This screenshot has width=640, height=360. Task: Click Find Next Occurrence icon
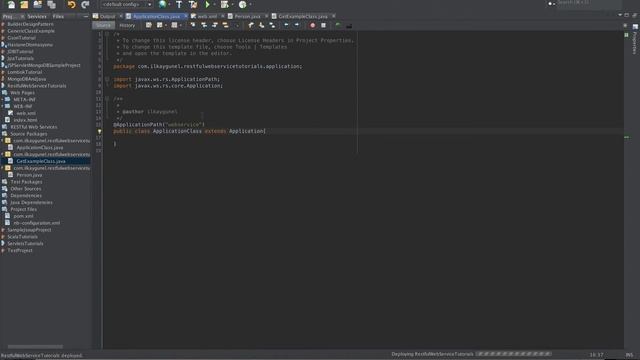[214, 25]
